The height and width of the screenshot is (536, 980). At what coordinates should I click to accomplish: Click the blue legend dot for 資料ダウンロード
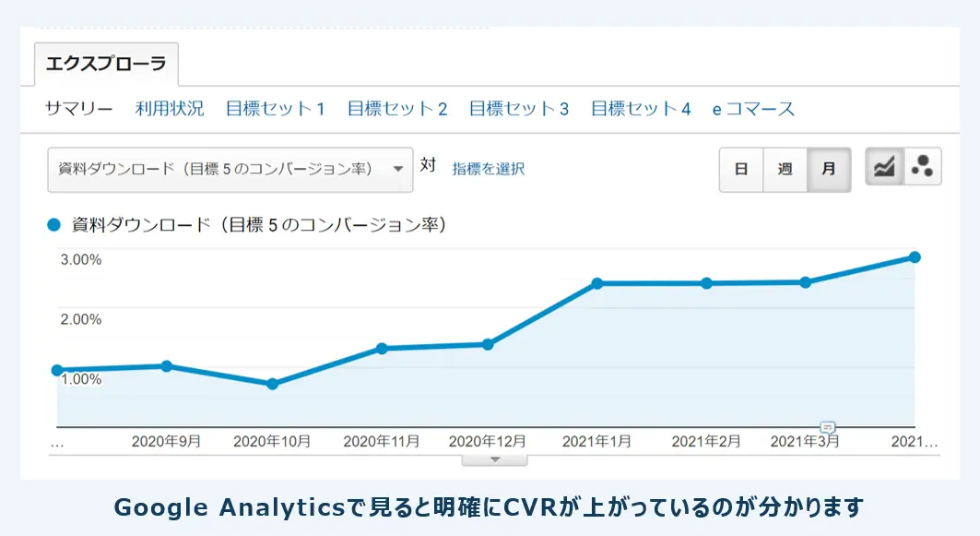[x=53, y=224]
